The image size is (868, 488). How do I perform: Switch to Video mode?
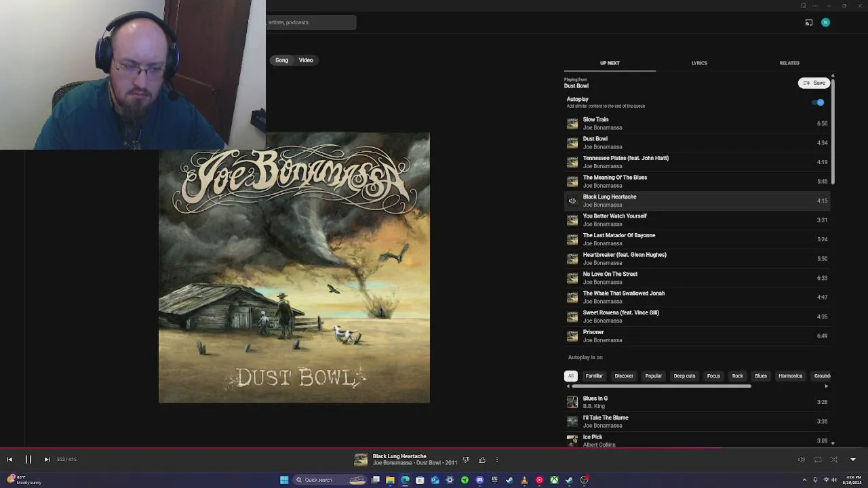(x=306, y=60)
